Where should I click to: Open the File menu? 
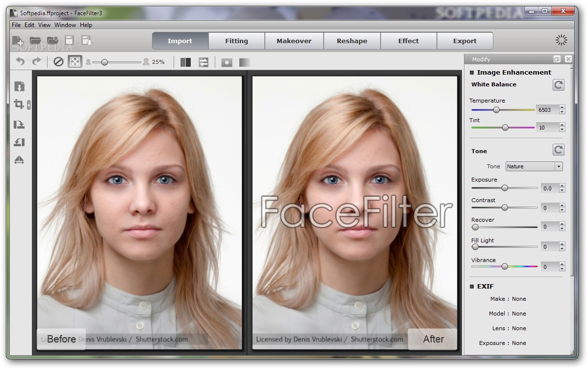pos(16,25)
